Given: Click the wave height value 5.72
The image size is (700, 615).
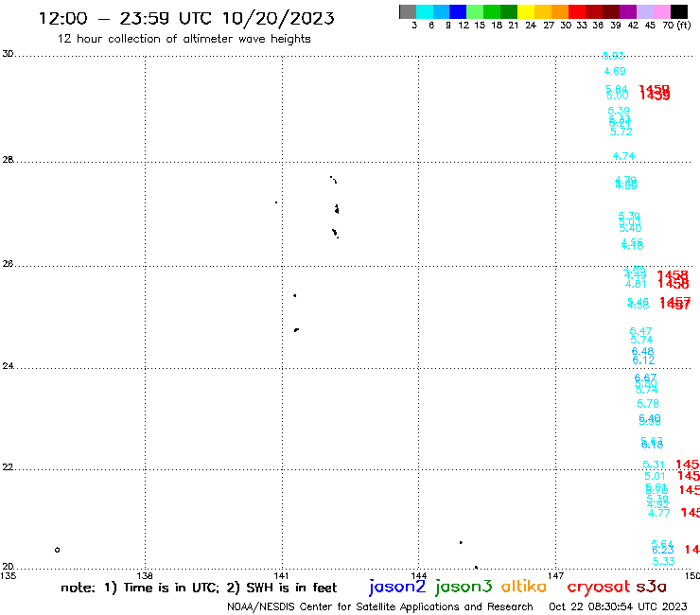Looking at the screenshot, I should [x=621, y=132].
